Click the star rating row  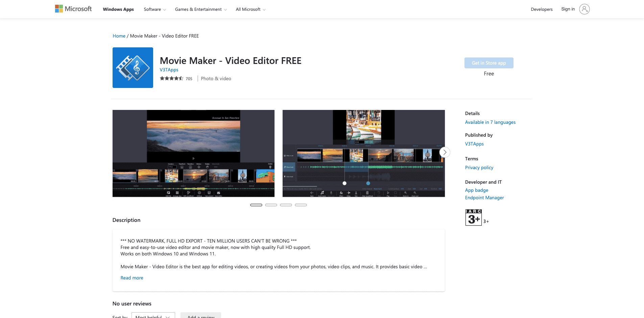[171, 78]
